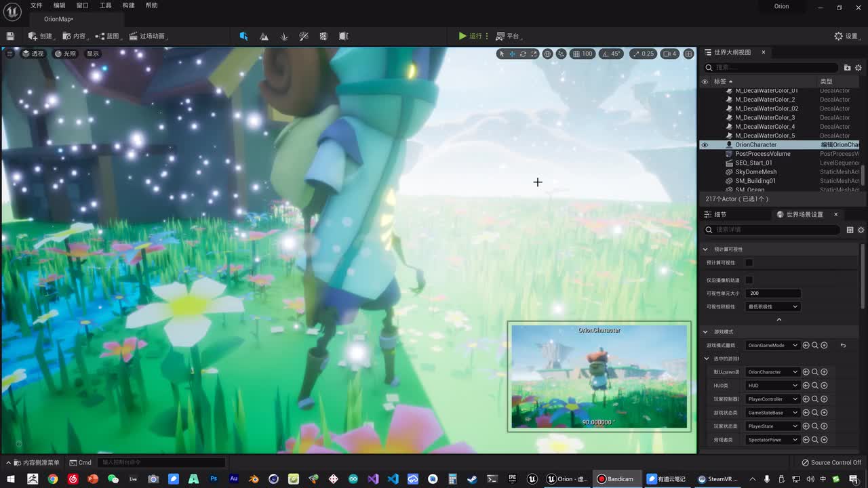The height and width of the screenshot is (488, 868).
Task: Open the 窗口 (Window) menu
Action: pos(82,5)
